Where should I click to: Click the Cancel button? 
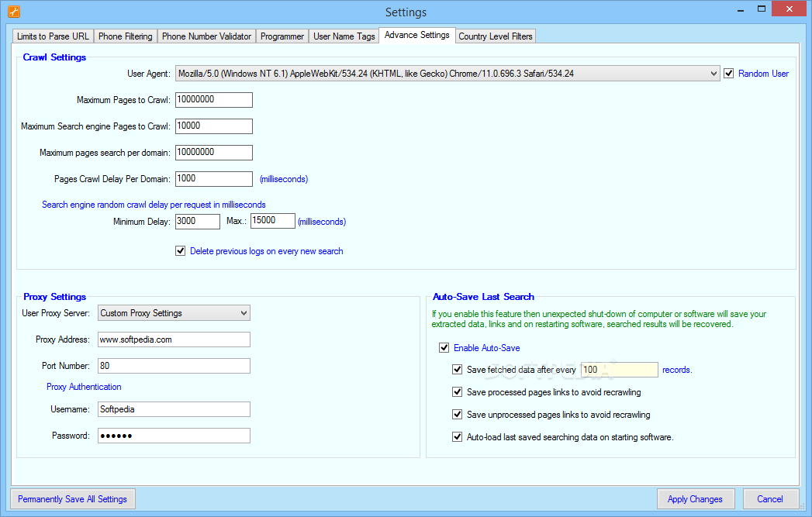coord(771,499)
